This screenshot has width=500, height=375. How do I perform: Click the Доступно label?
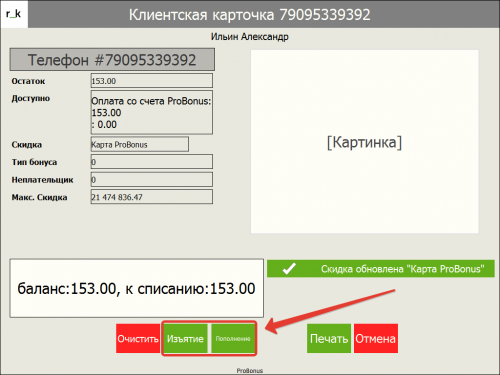click(x=31, y=99)
